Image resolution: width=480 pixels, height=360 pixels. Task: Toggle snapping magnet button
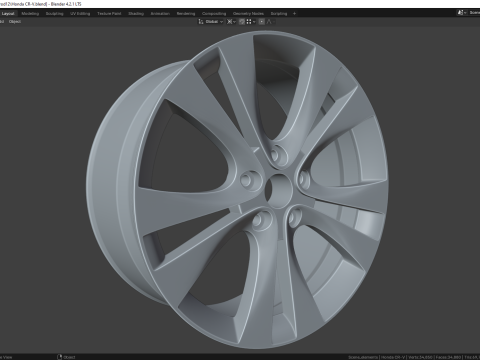coord(242,22)
